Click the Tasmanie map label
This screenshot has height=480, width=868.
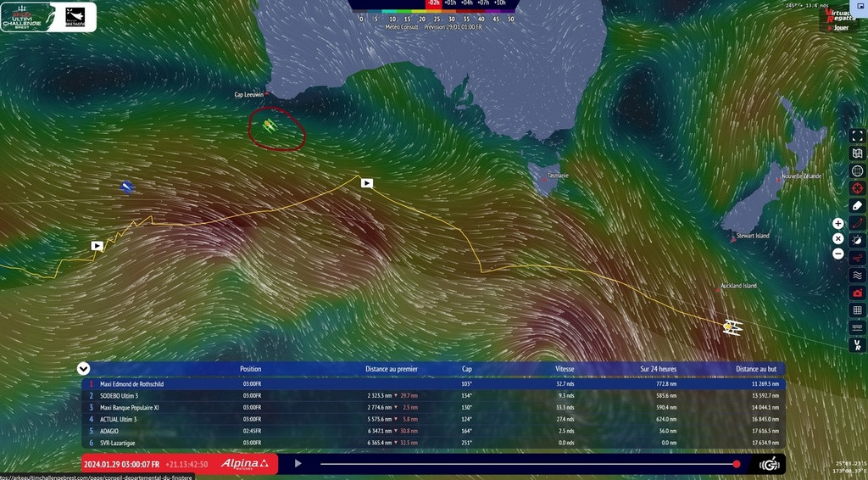[x=558, y=176]
